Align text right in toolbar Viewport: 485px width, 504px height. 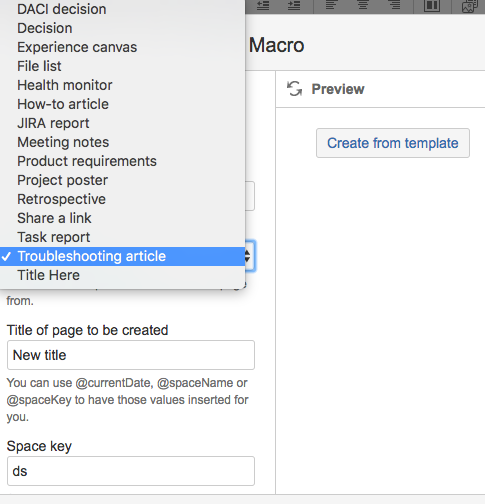point(395,5)
